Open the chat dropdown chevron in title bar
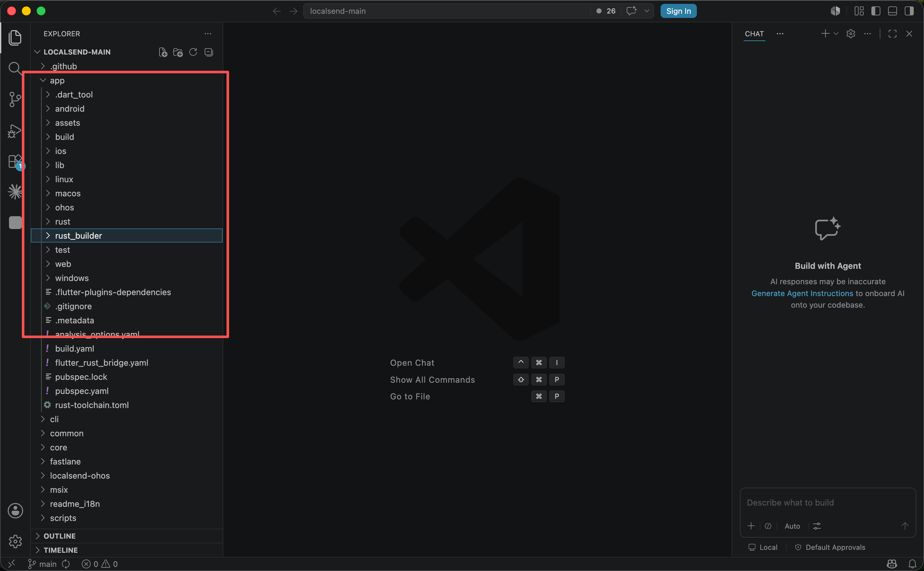Image resolution: width=924 pixels, height=571 pixels. (647, 11)
